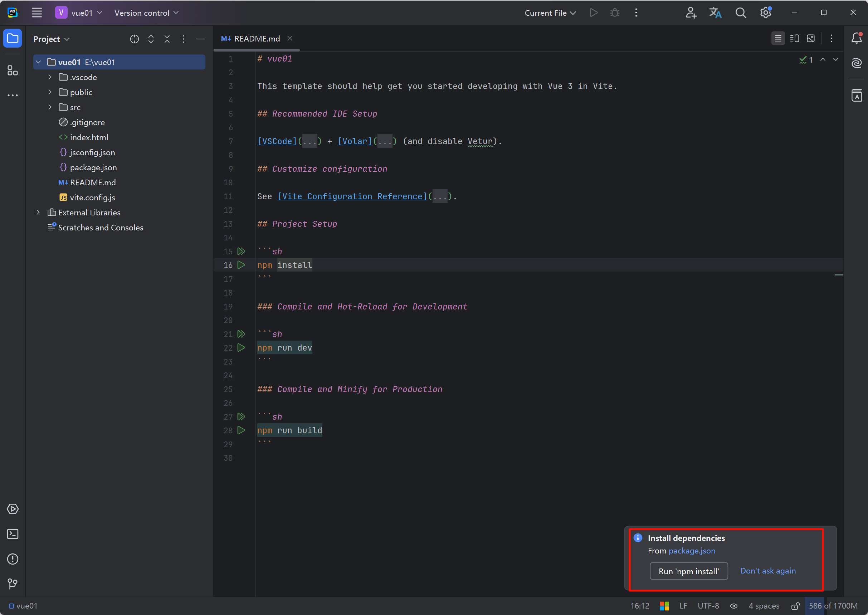The width and height of the screenshot is (868, 615).
Task: Select the README.md editor tab
Action: click(257, 39)
